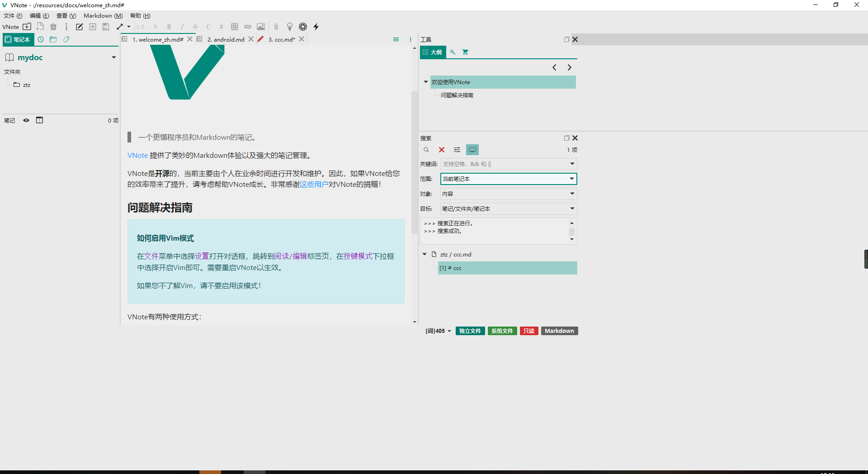868x474 pixels.
Task: Collapse the 欢迎使用VNote outline node
Action: pyautogui.click(x=425, y=82)
